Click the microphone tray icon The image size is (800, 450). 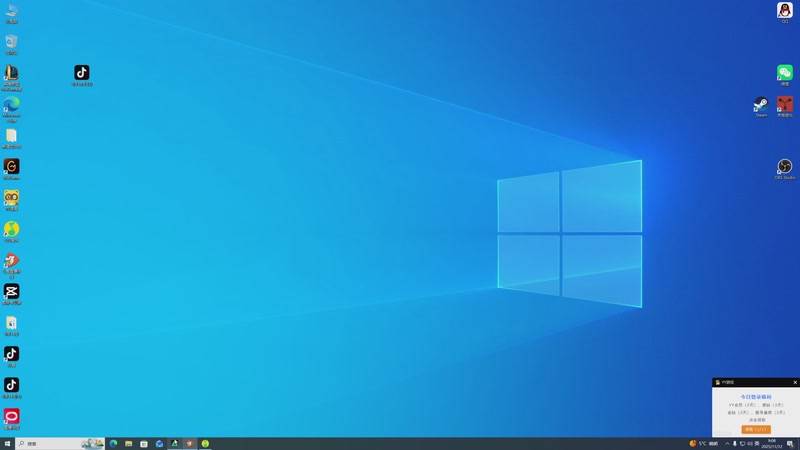pos(735,443)
